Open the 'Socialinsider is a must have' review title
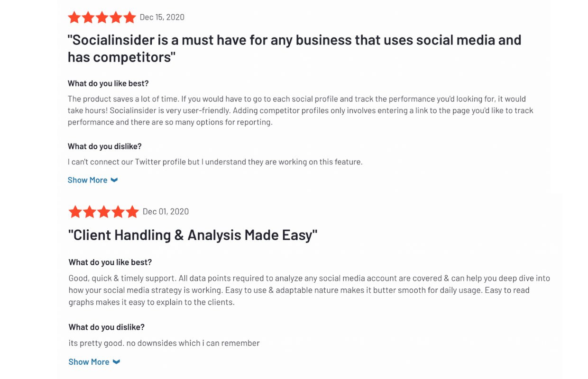 point(294,48)
